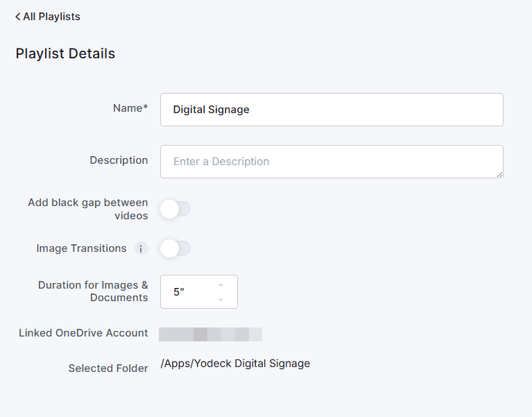Increase duration with the up arrow
Viewport: 532px width, 417px height.
click(x=221, y=285)
